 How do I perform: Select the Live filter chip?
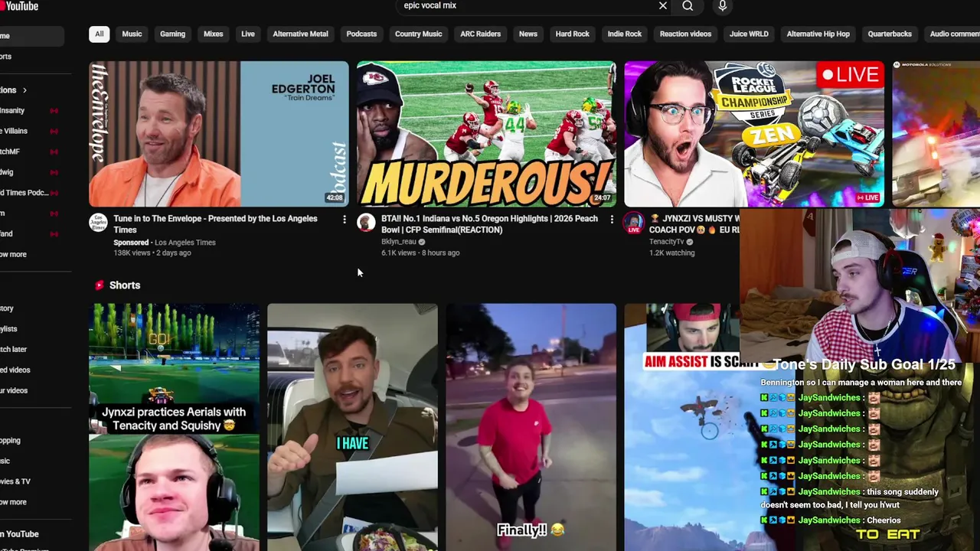tap(248, 34)
